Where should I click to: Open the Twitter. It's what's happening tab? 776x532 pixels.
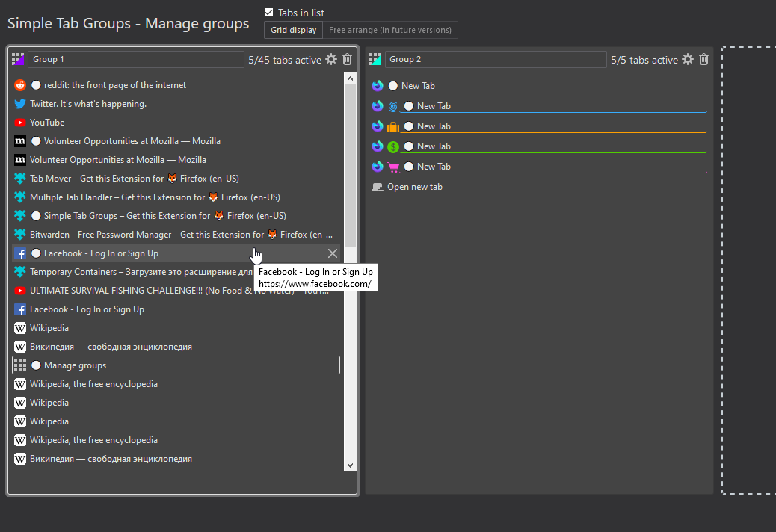click(x=176, y=104)
